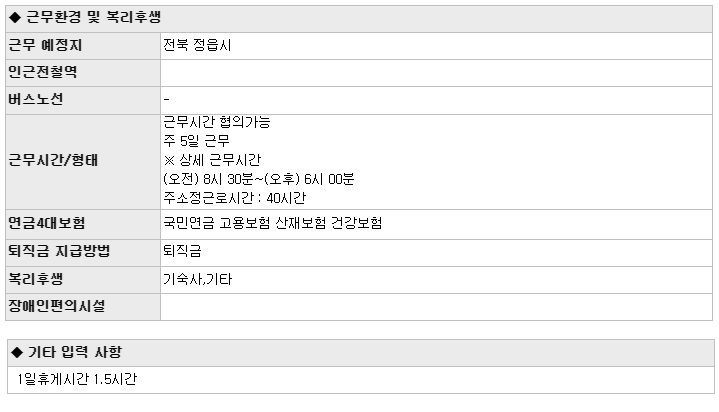The height and width of the screenshot is (412, 719).
Task: Select the diamond icon beside 근무환경 및 복리후생
Action: pos(15,18)
